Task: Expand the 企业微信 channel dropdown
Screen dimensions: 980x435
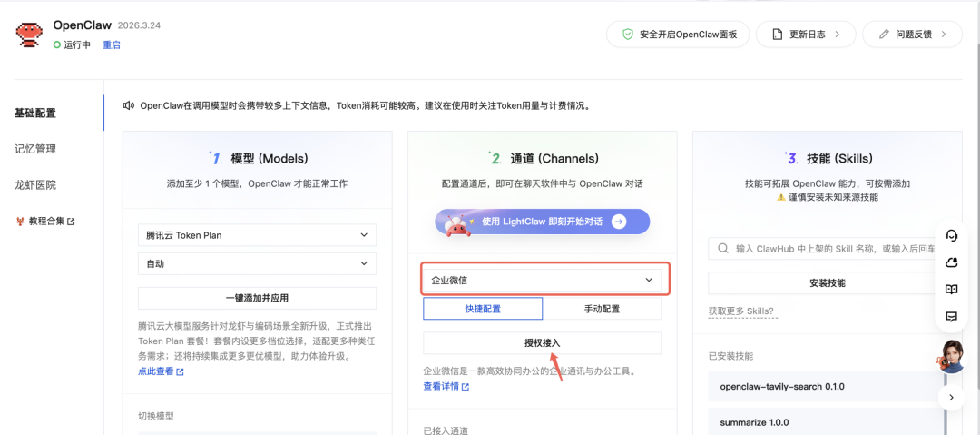Action: click(542, 280)
